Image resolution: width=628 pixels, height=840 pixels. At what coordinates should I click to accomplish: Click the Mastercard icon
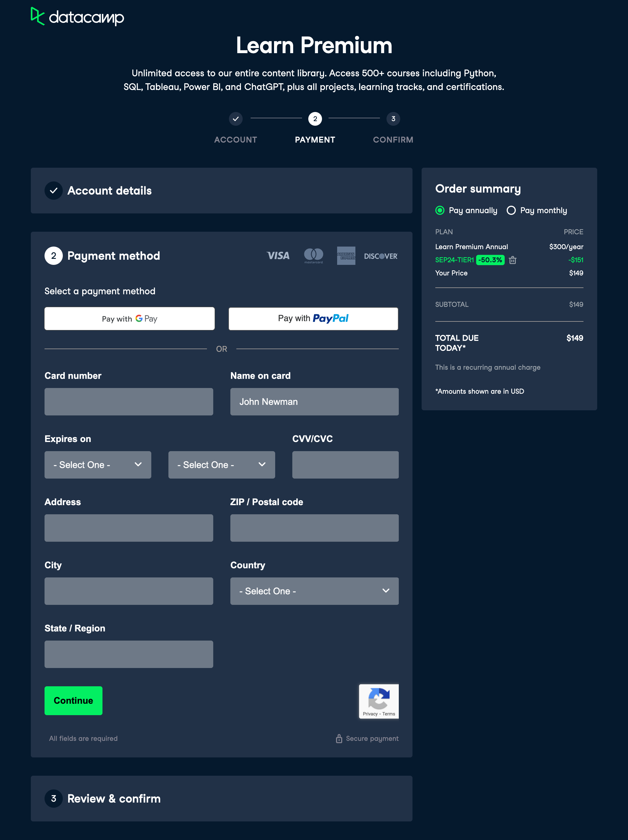pyautogui.click(x=313, y=255)
